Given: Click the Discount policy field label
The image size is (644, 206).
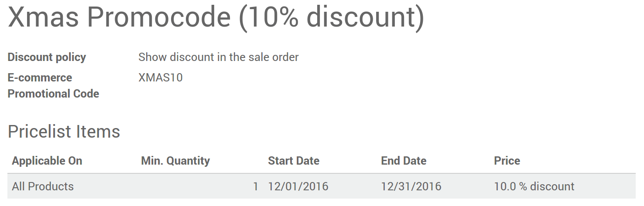Looking at the screenshot, I should (x=47, y=57).
